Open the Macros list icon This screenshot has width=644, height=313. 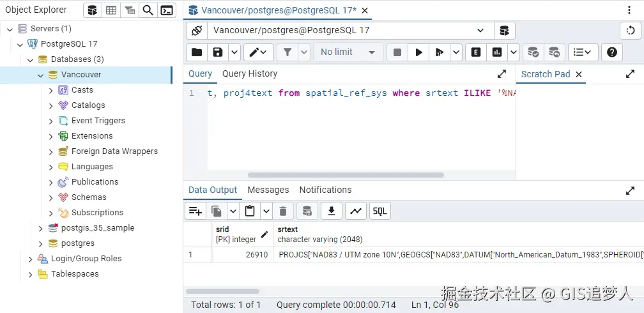click(x=583, y=52)
